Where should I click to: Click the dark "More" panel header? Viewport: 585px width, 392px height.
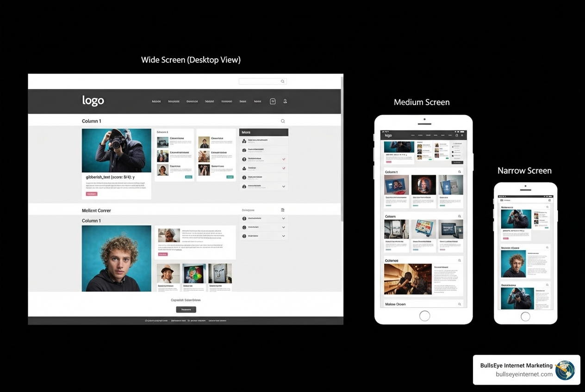(x=264, y=132)
